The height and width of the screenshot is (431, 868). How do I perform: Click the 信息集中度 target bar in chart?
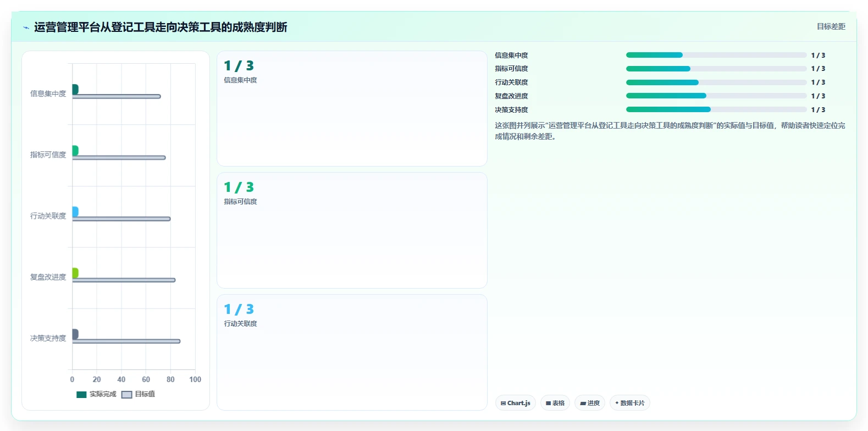[x=117, y=97]
